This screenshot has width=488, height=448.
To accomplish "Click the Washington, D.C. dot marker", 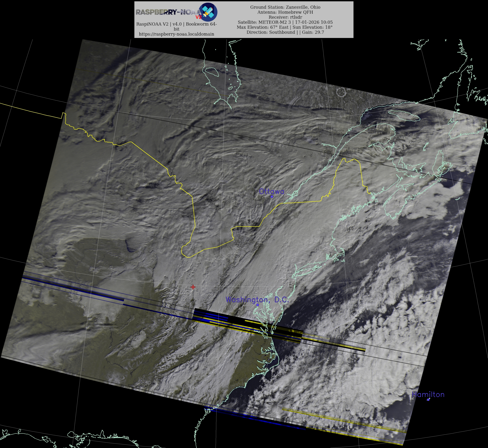I will click(258, 305).
